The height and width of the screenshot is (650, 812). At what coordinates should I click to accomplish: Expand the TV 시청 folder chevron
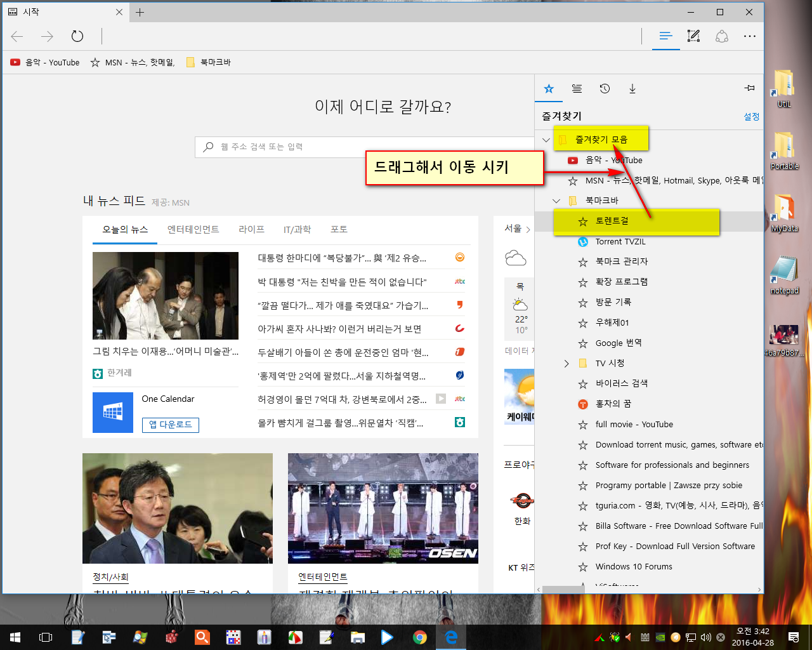(x=566, y=363)
